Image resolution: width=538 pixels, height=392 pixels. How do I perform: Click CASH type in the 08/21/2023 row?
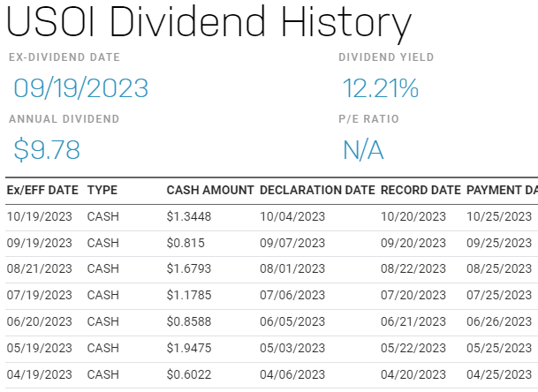103,268
